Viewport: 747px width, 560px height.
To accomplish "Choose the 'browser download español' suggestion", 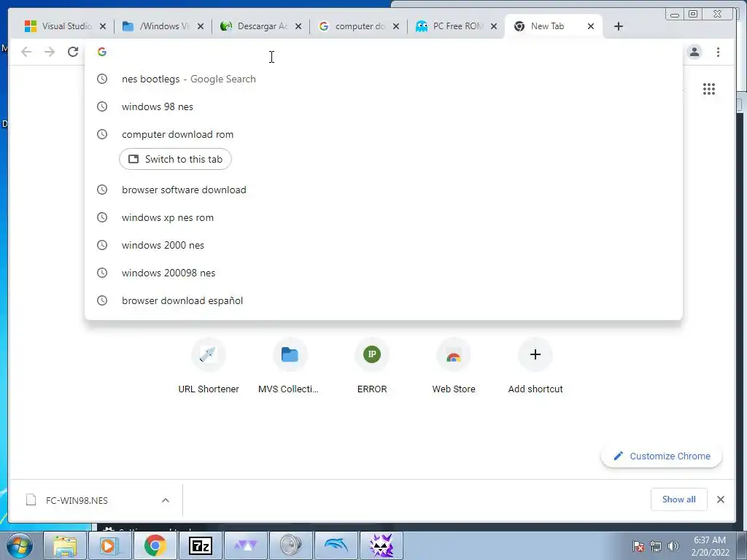I will pos(384,300).
